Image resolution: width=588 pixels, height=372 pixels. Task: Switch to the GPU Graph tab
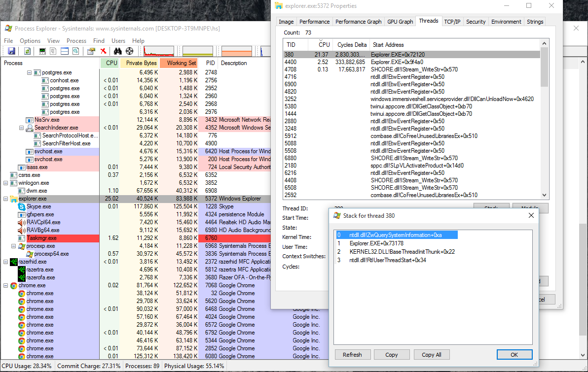click(400, 22)
